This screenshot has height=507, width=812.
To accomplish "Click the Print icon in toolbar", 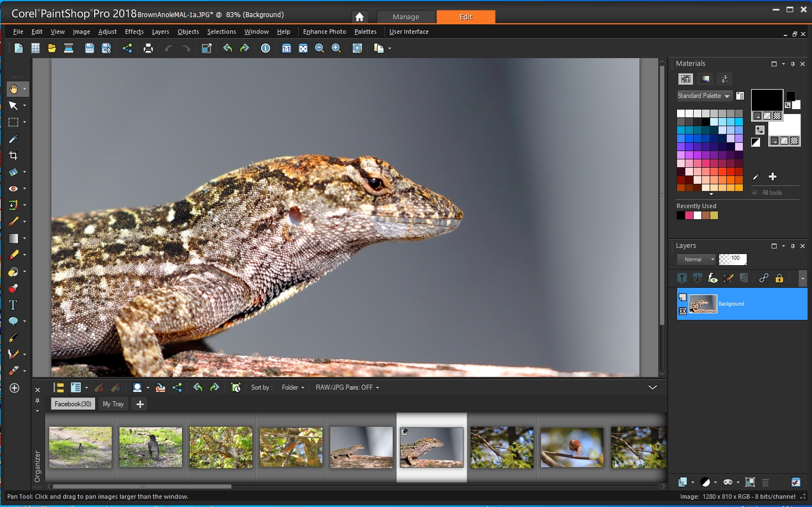I will [148, 49].
